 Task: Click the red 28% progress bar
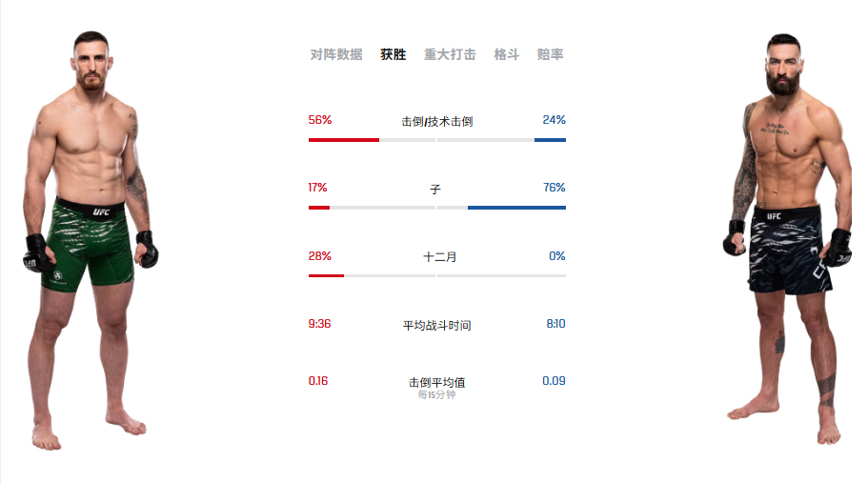326,275
